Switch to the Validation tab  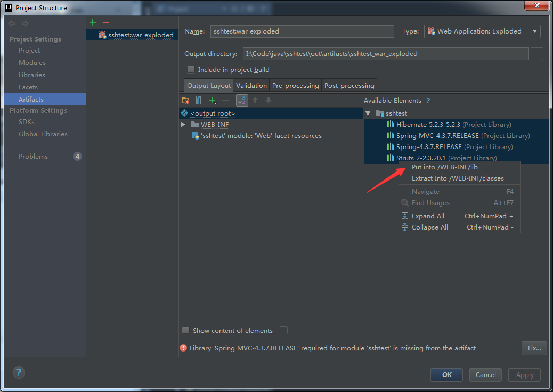coord(251,85)
